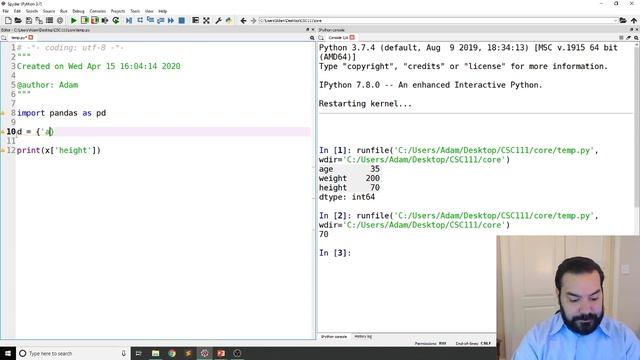Open the Edit menu
The height and width of the screenshot is (360, 640).
(17, 11)
